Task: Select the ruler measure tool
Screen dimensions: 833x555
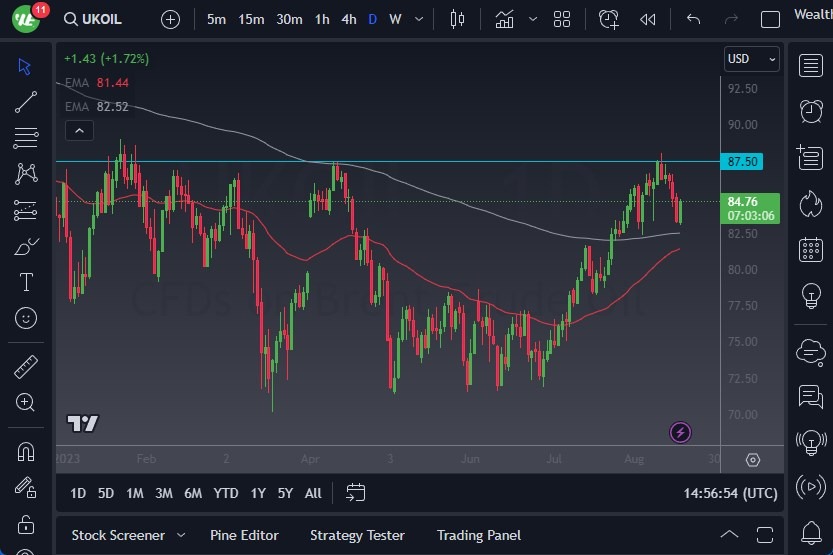Action: 26,367
